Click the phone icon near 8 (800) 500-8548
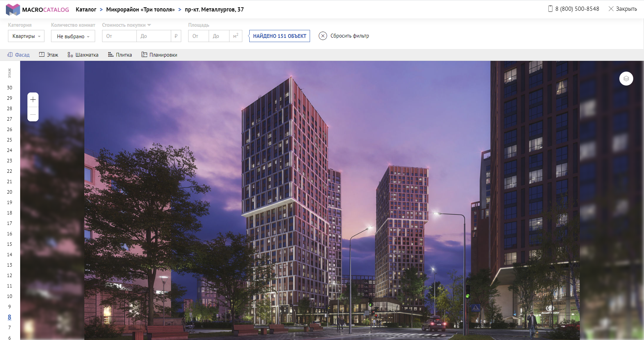644x340 pixels. (x=550, y=9)
